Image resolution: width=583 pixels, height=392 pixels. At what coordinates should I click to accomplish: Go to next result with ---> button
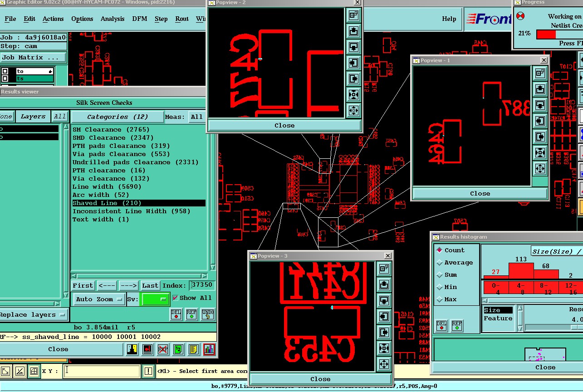pos(128,285)
